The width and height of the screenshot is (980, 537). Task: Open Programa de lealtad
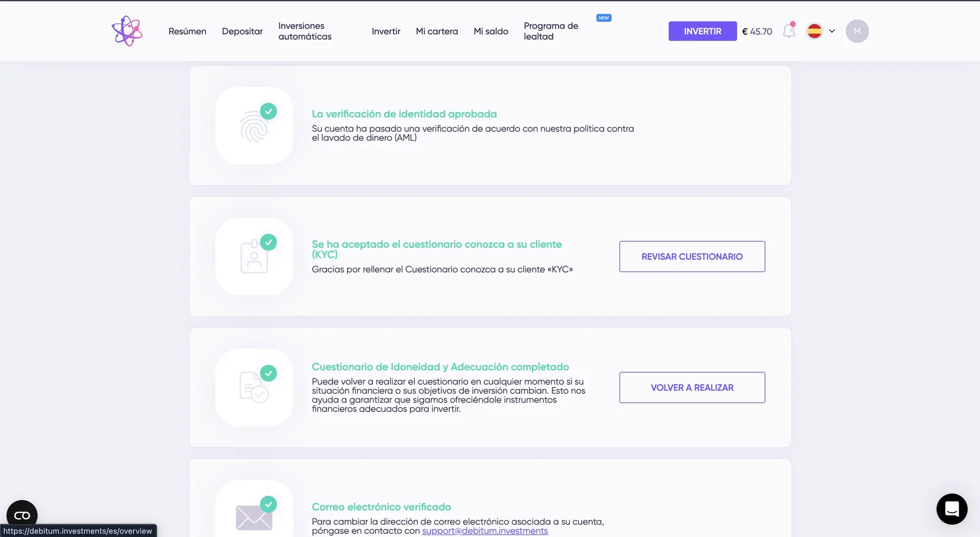pos(551,31)
